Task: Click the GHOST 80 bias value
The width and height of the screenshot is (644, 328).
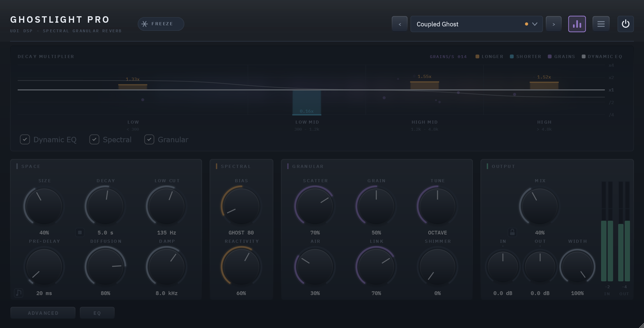Action: [x=241, y=233]
